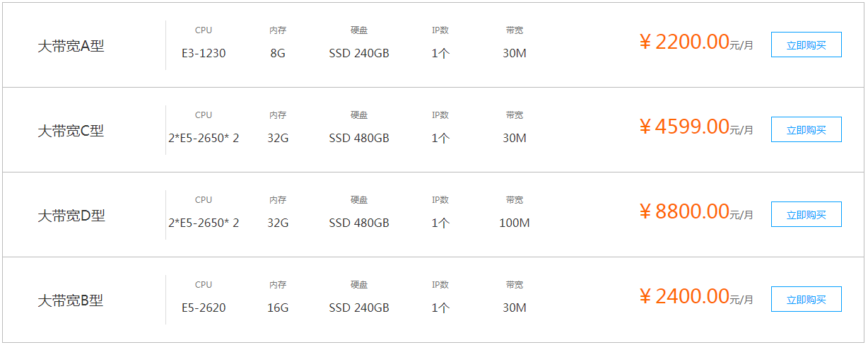The width and height of the screenshot is (868, 345).
Task: Click 立即购买 for 大带宽C型
Action: coord(806,129)
